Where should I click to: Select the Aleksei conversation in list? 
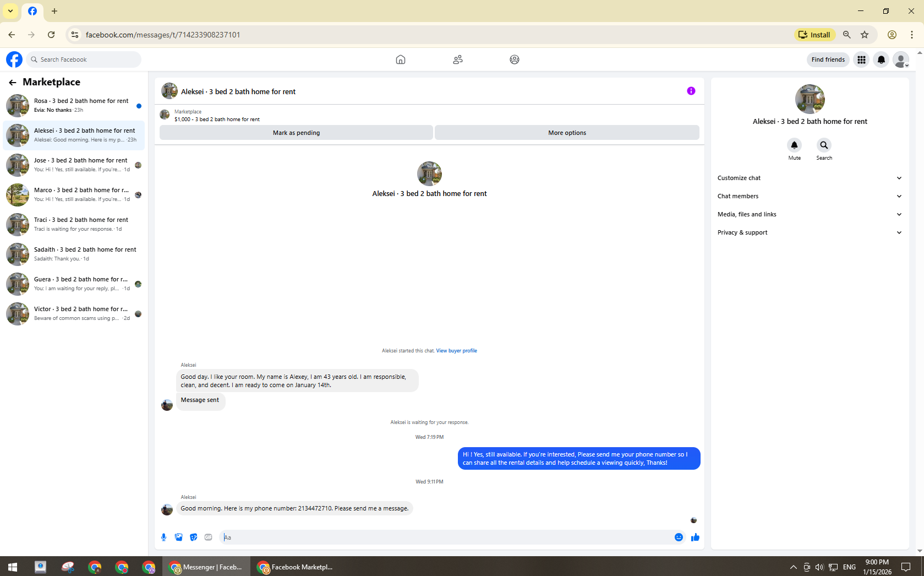click(74, 135)
